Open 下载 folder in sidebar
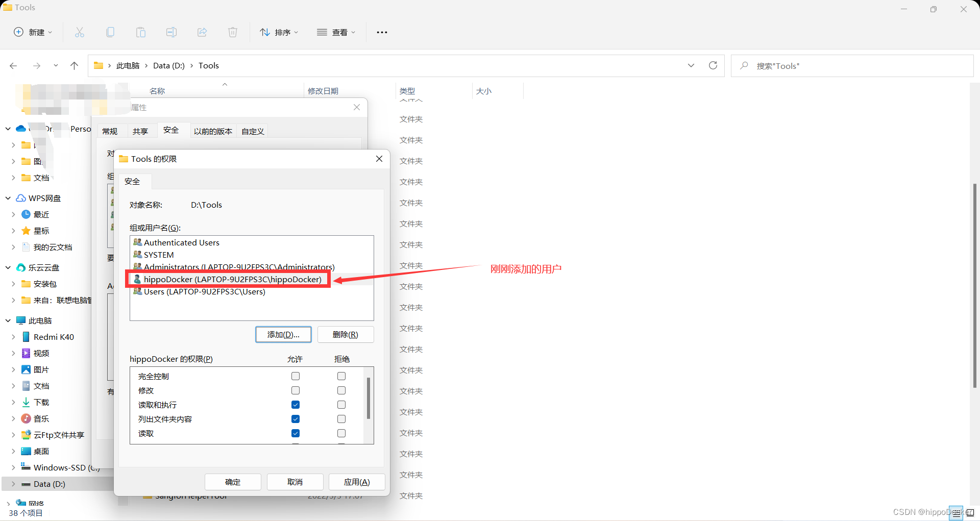This screenshot has height=521, width=980. point(41,402)
